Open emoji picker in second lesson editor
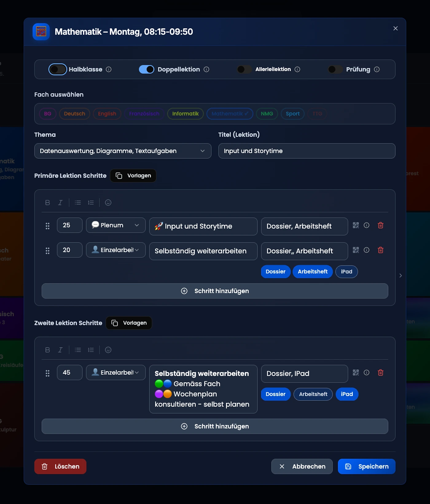The image size is (430, 504). pos(108,350)
